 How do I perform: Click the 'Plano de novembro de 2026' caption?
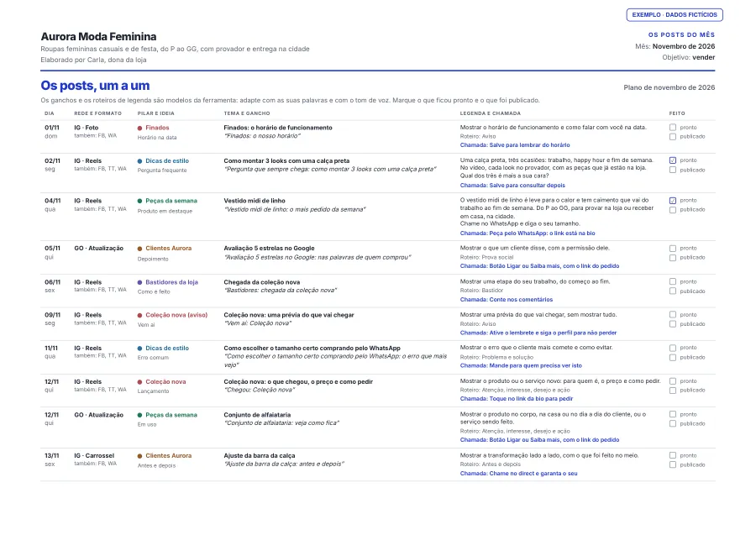[x=669, y=87]
